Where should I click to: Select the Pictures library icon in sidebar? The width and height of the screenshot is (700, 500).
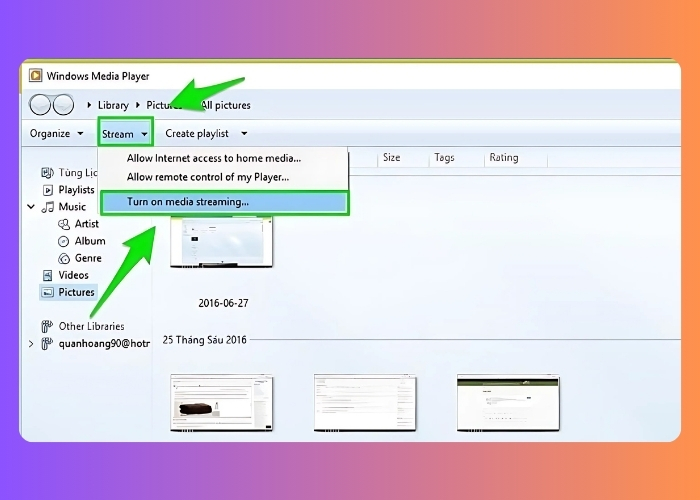pyautogui.click(x=48, y=292)
